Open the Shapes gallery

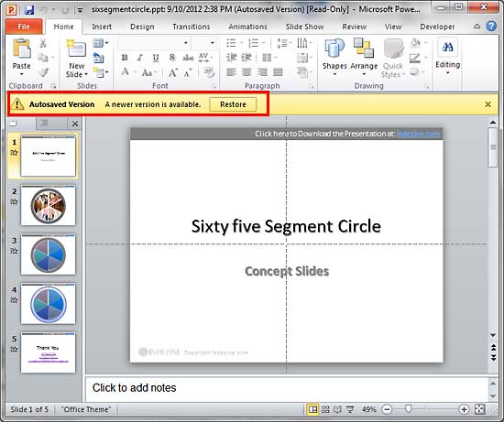334,56
